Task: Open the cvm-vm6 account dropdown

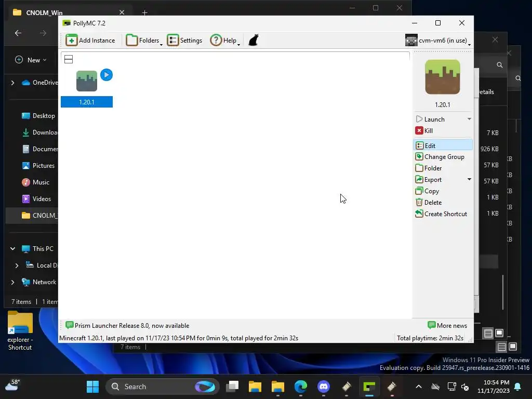Action: coord(437,41)
